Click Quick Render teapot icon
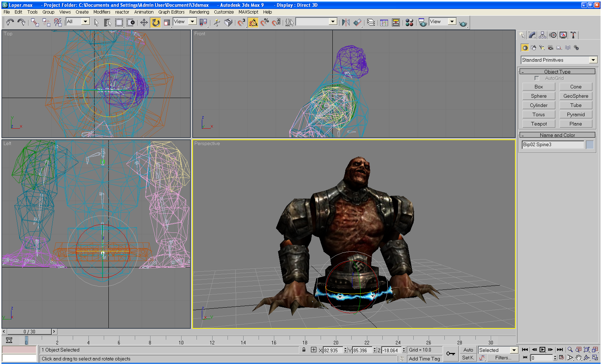Image resolution: width=602 pixels, height=364 pixels. 463,23
